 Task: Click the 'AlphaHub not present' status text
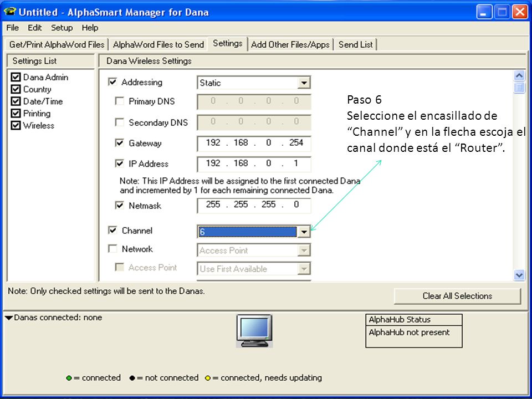click(x=409, y=332)
